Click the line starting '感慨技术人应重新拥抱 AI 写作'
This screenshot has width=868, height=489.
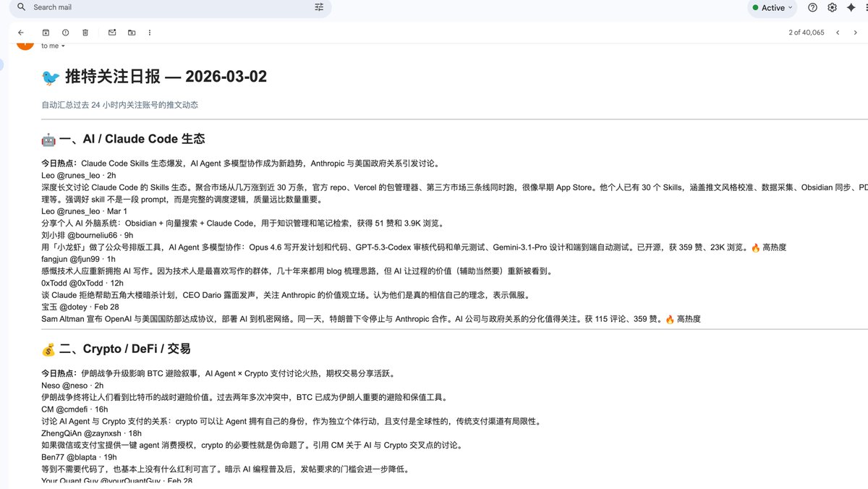pos(296,271)
